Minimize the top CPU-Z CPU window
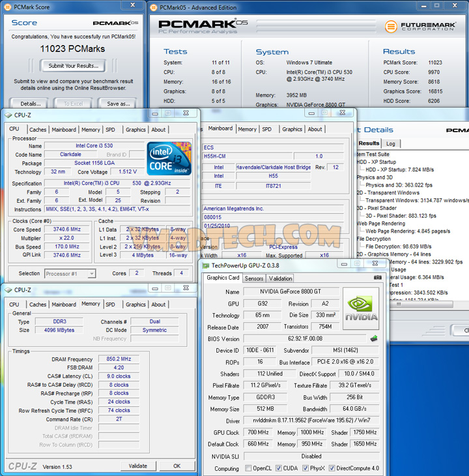Screen dimensions: 469x476 point(155,113)
